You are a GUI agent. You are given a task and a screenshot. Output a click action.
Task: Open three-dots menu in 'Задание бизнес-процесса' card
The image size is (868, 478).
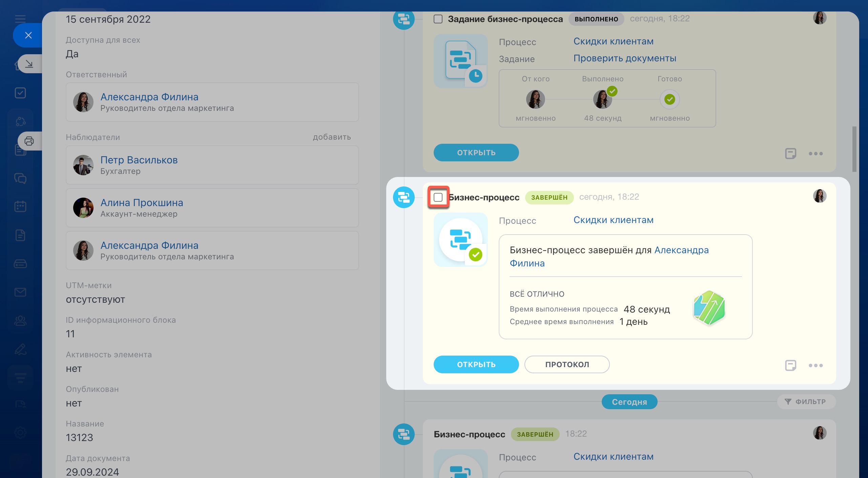click(x=815, y=154)
